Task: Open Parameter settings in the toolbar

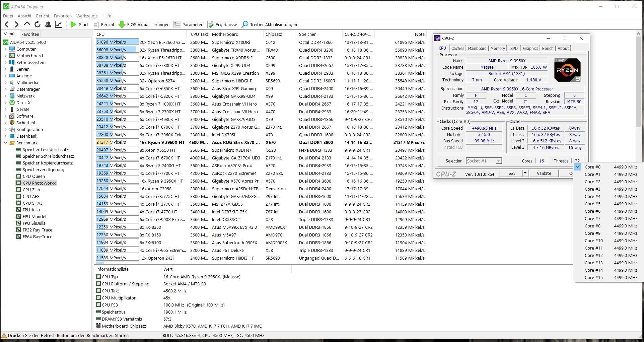Action: pyautogui.click(x=188, y=24)
